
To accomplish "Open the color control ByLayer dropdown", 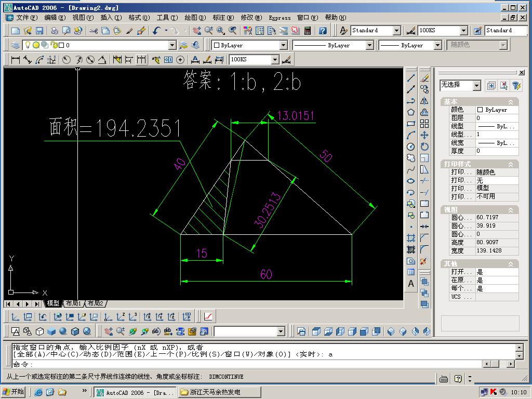I will coord(284,45).
